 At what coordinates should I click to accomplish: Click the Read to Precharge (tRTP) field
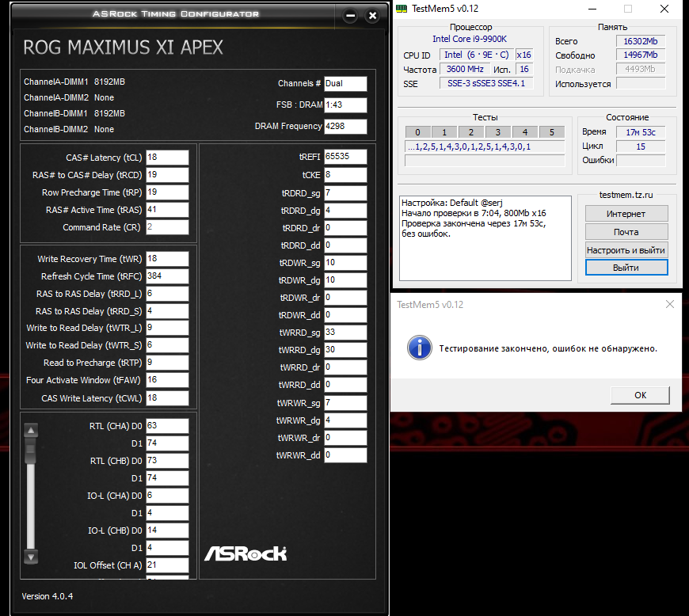click(167, 363)
